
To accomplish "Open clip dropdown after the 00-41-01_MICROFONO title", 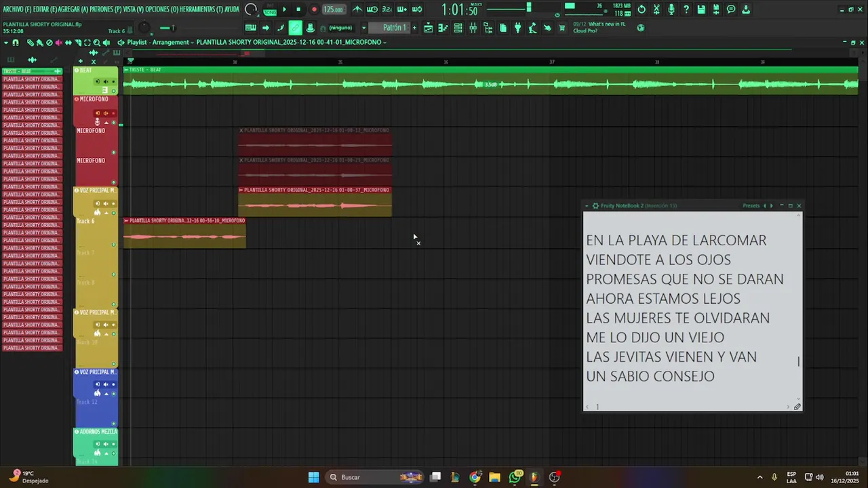I will coord(384,42).
